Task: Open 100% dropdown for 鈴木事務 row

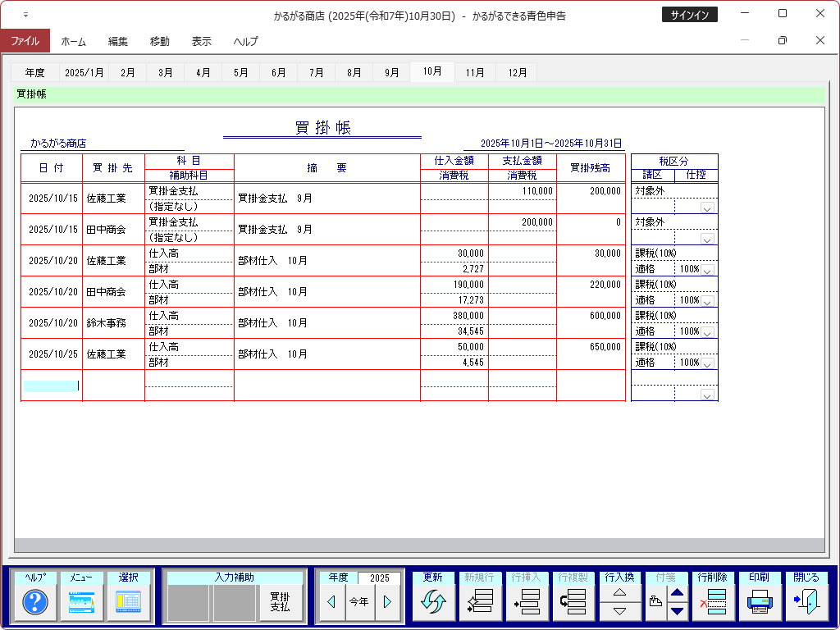Action: coord(706,332)
